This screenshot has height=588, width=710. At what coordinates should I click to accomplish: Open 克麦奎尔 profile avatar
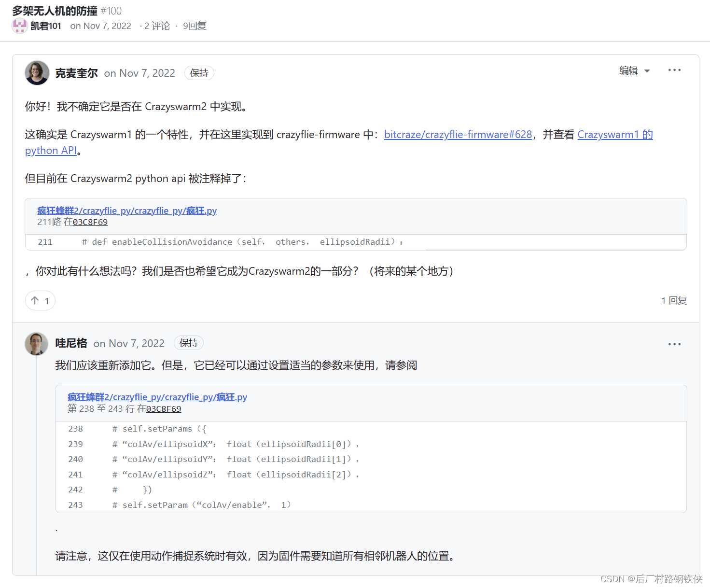point(37,73)
